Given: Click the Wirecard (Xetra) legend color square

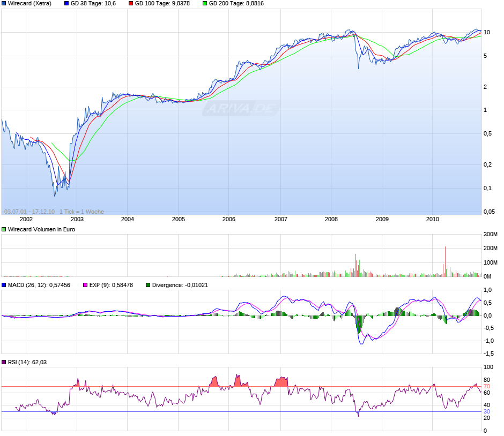Looking at the screenshot, I should pyautogui.click(x=4, y=3).
